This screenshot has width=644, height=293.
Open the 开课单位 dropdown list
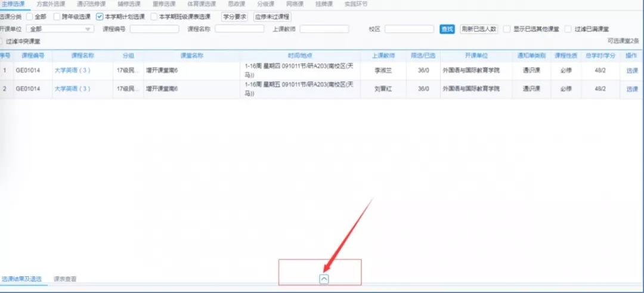61,29
